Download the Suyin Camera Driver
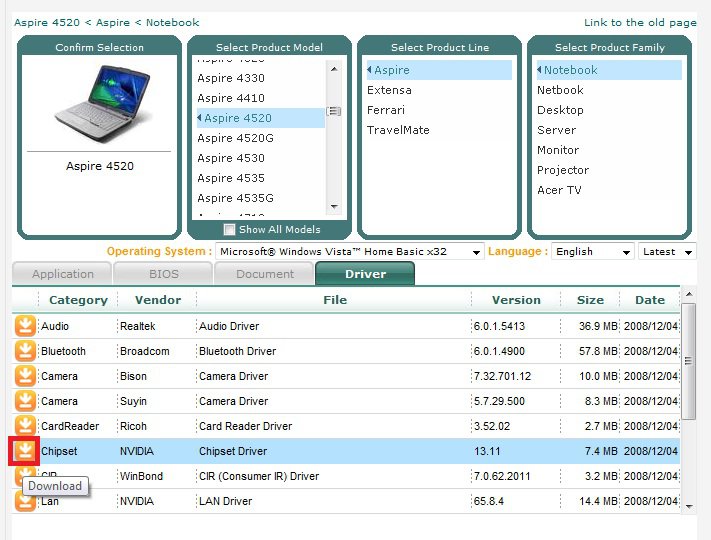This screenshot has width=711, height=540. [x=25, y=401]
